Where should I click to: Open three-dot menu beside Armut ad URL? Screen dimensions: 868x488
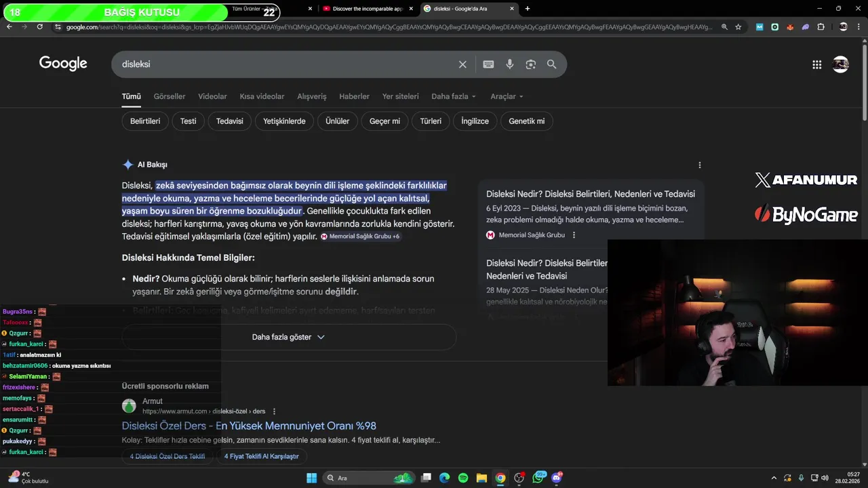point(274,411)
